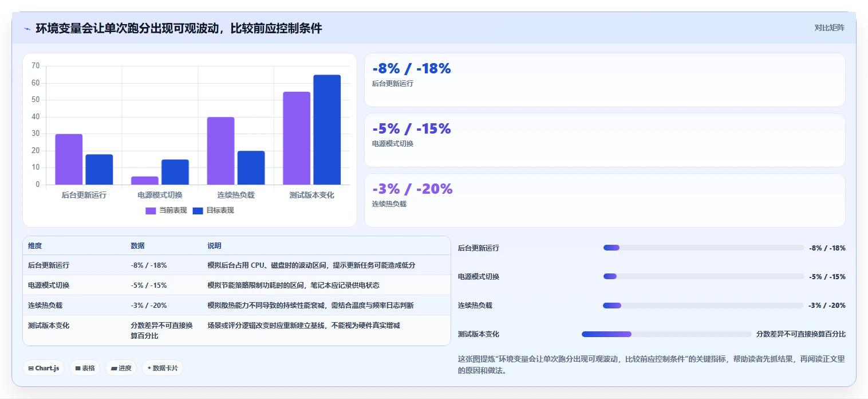
Task: Click the lightning icon beside the title
Action: point(27,28)
